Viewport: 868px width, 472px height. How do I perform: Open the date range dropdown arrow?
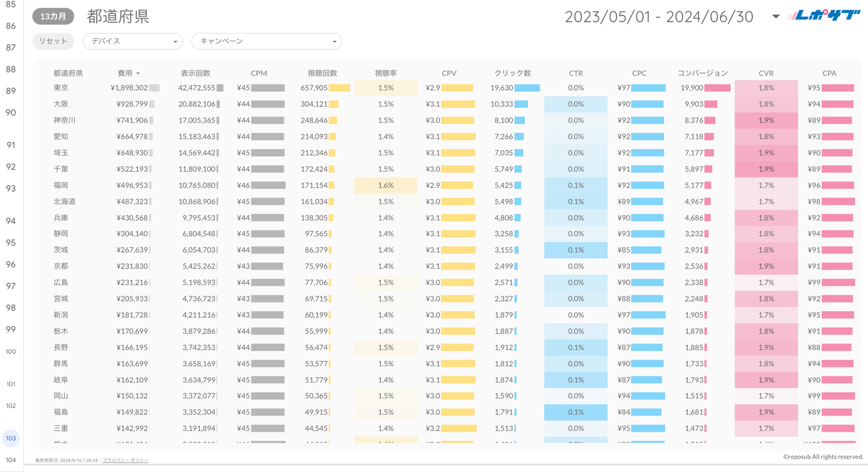pyautogui.click(x=775, y=17)
